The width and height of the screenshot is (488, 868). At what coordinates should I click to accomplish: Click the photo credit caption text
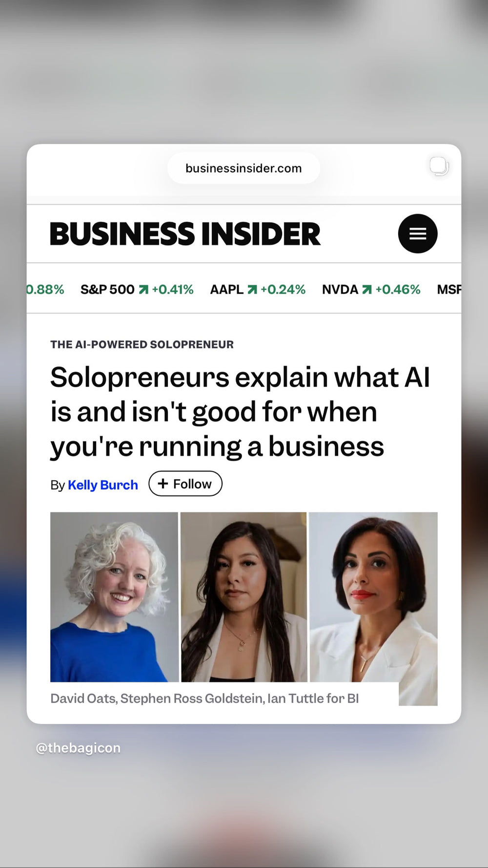pyautogui.click(x=204, y=699)
